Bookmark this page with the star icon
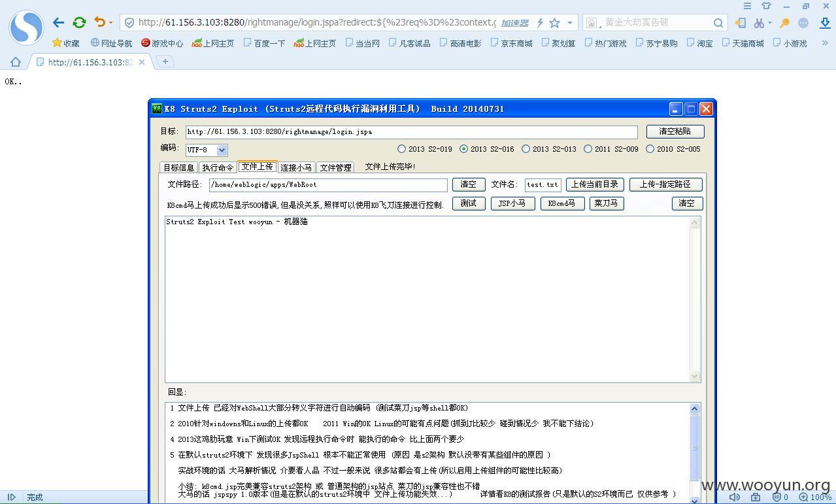836x504 pixels. [554, 23]
